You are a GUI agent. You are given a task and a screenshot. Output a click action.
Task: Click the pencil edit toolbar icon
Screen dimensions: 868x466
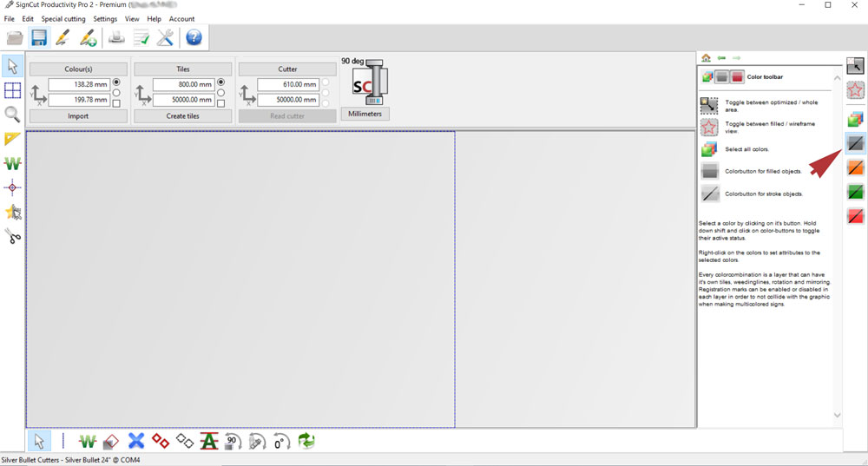pos(62,38)
